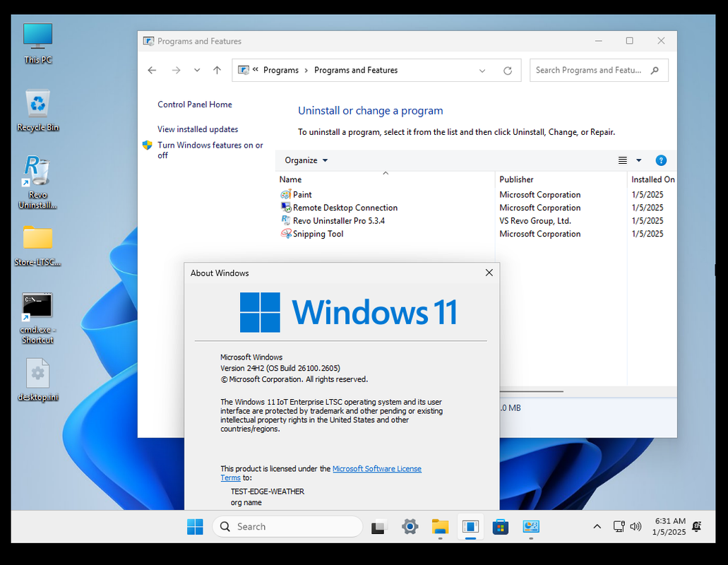Expand the address bar history dropdown
Viewport: 728px width, 565px height.
click(482, 71)
